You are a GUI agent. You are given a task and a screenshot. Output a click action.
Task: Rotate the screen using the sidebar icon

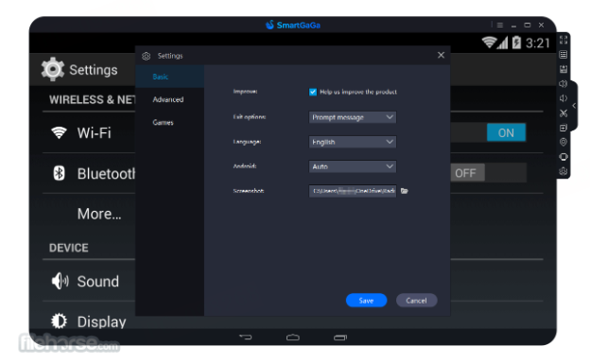point(564,157)
